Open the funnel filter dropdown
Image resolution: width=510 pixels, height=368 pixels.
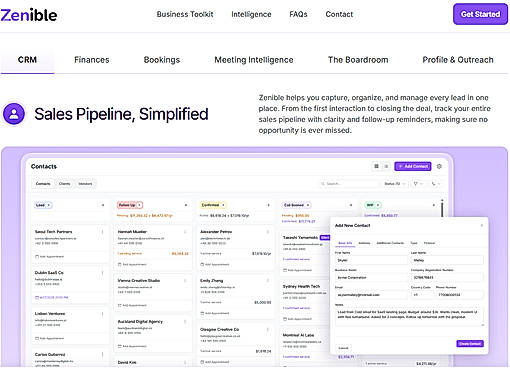(x=418, y=184)
